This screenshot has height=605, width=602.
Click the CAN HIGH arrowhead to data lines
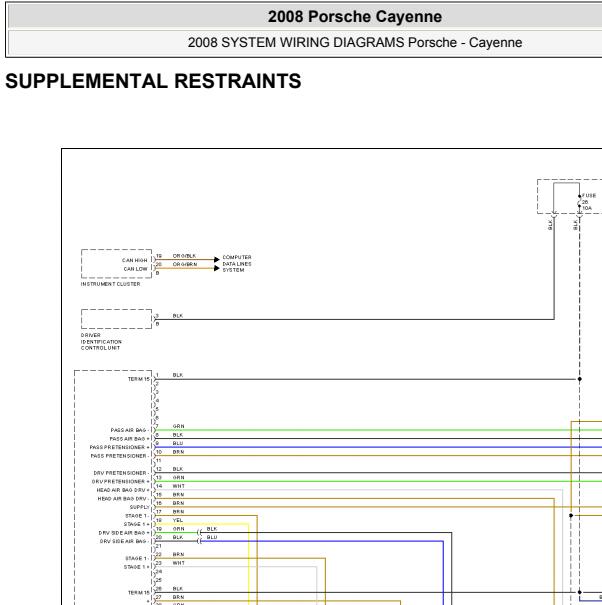(x=217, y=260)
